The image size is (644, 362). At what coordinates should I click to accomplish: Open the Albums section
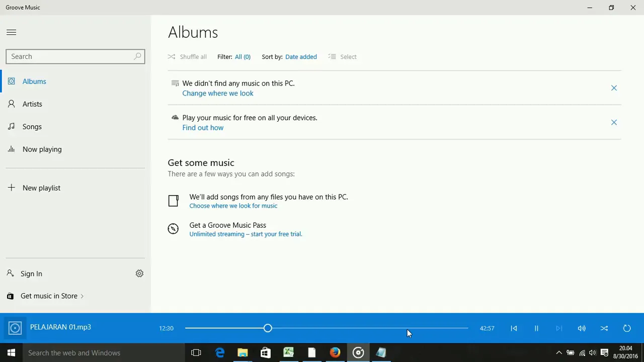pos(75,81)
